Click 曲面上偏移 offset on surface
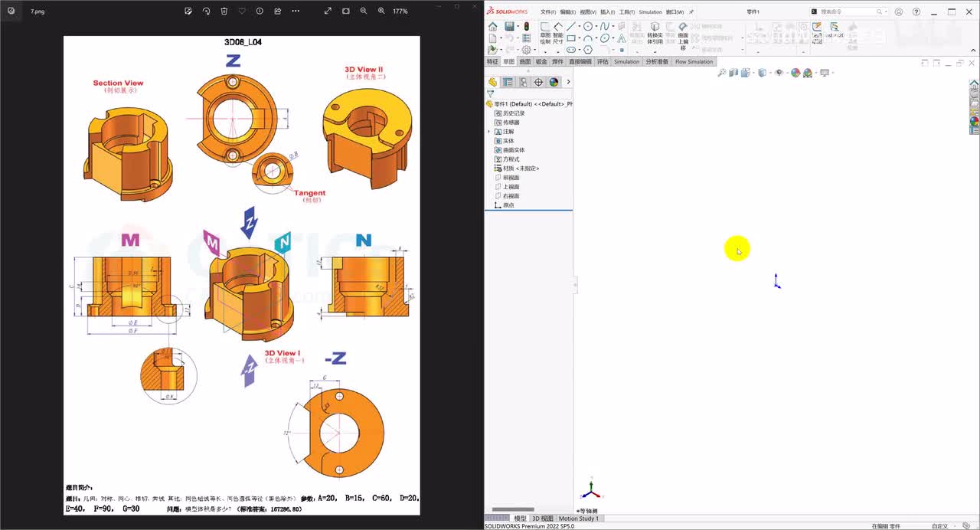The height and width of the screenshot is (530, 980). 683,35
